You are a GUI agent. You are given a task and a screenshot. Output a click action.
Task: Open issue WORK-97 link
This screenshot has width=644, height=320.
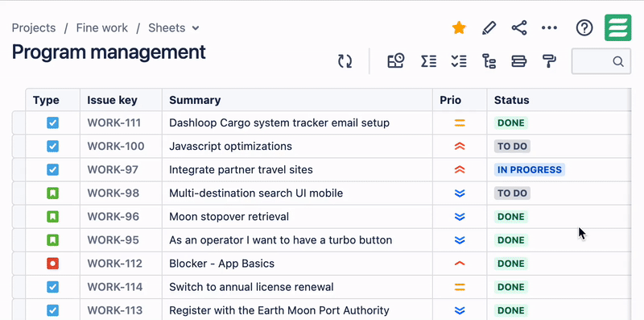click(113, 169)
